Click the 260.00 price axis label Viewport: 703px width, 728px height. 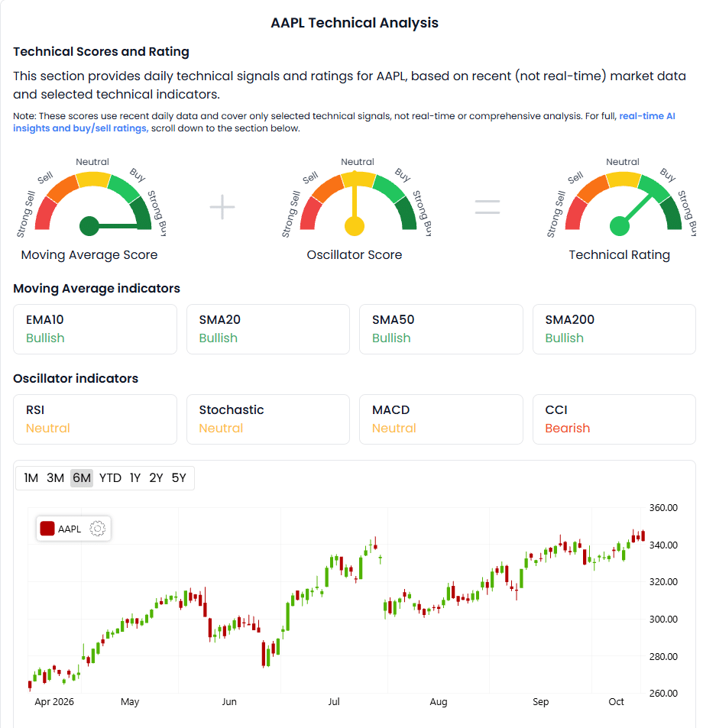(663, 693)
